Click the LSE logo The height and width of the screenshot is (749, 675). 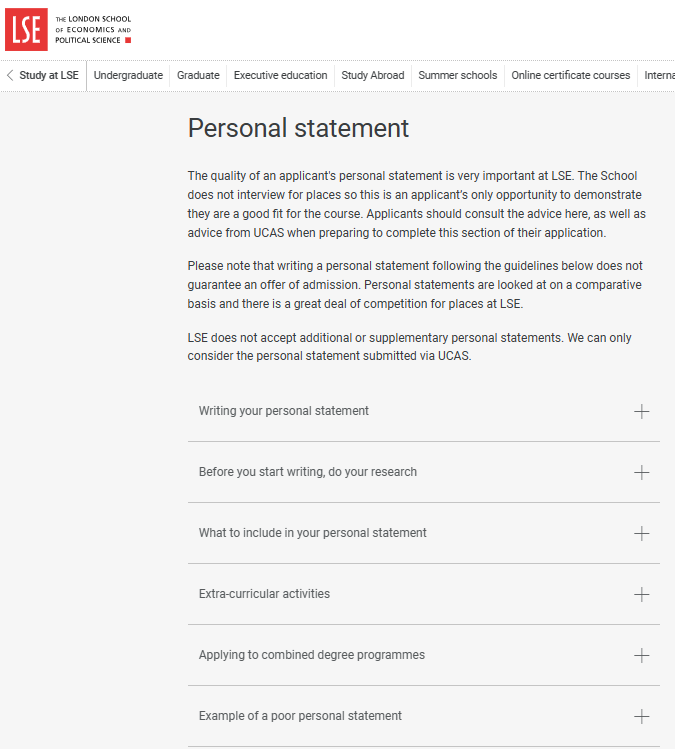(26, 29)
